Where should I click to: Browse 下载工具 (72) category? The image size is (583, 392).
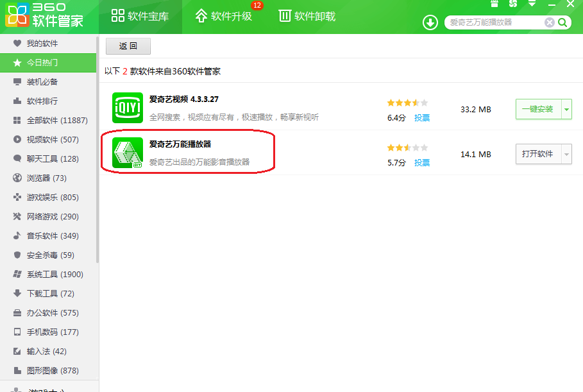pyautogui.click(x=48, y=293)
